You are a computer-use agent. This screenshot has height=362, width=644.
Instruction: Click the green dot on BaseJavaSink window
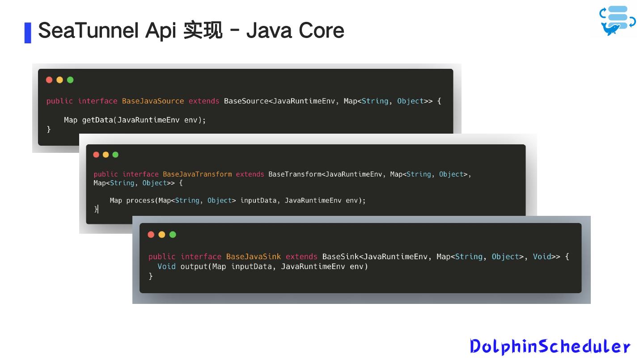[173, 234]
